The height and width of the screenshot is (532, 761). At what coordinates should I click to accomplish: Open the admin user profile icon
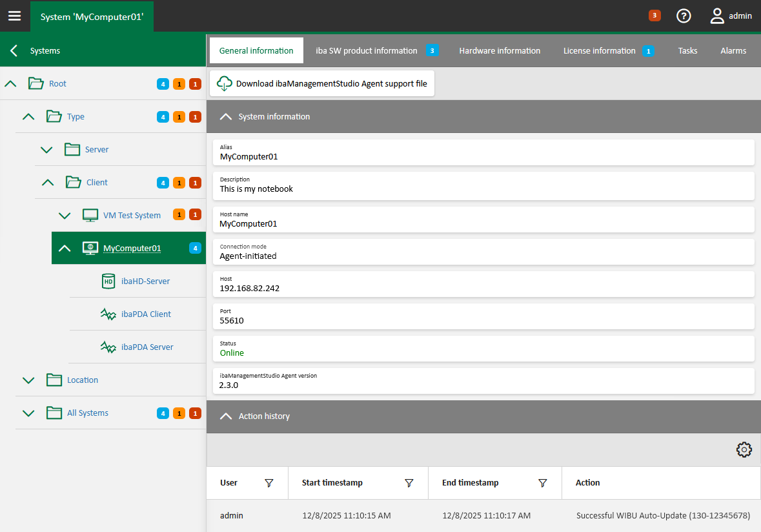(x=717, y=16)
